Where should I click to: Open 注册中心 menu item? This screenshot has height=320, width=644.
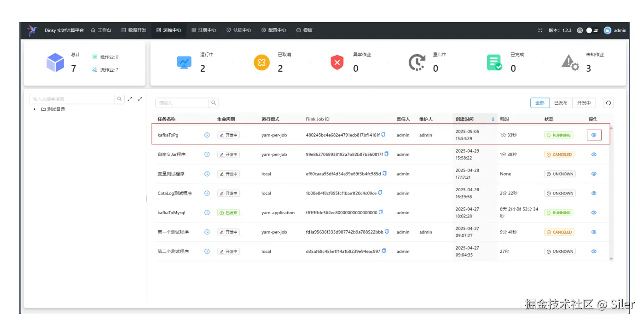(204, 30)
